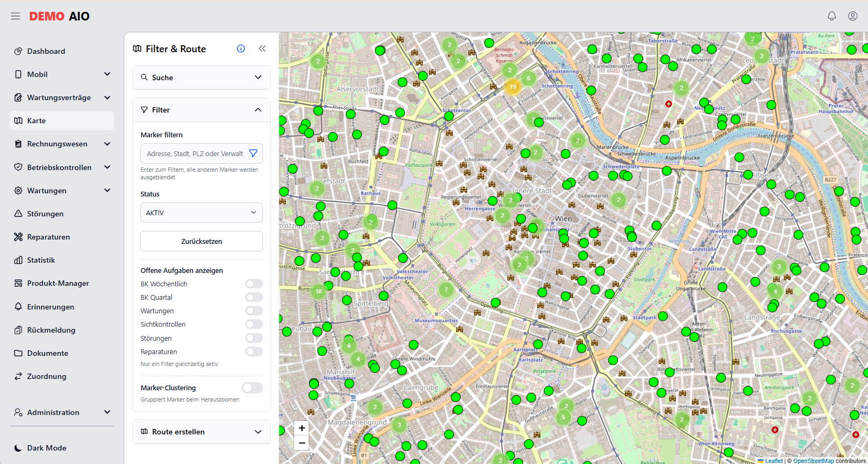868x464 pixels.
Task: Click the DEMO AIO logo
Action: point(59,16)
